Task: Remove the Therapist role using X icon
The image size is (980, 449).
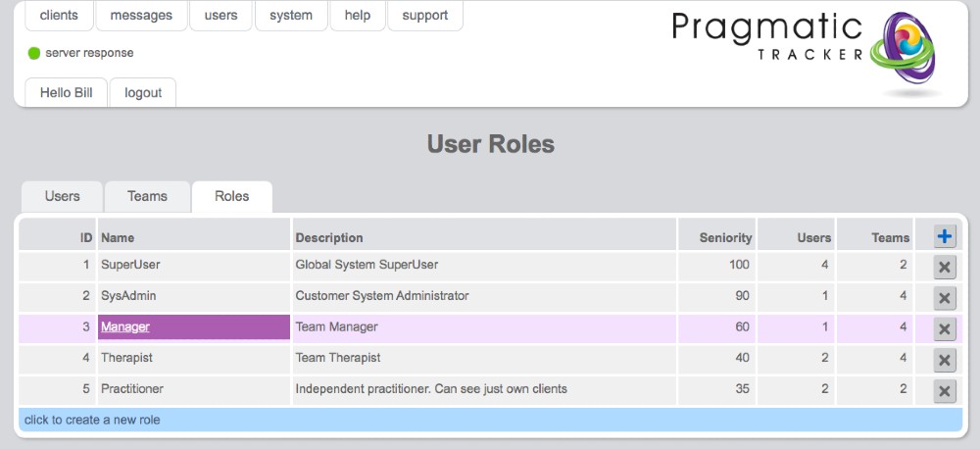Action: coord(944,360)
